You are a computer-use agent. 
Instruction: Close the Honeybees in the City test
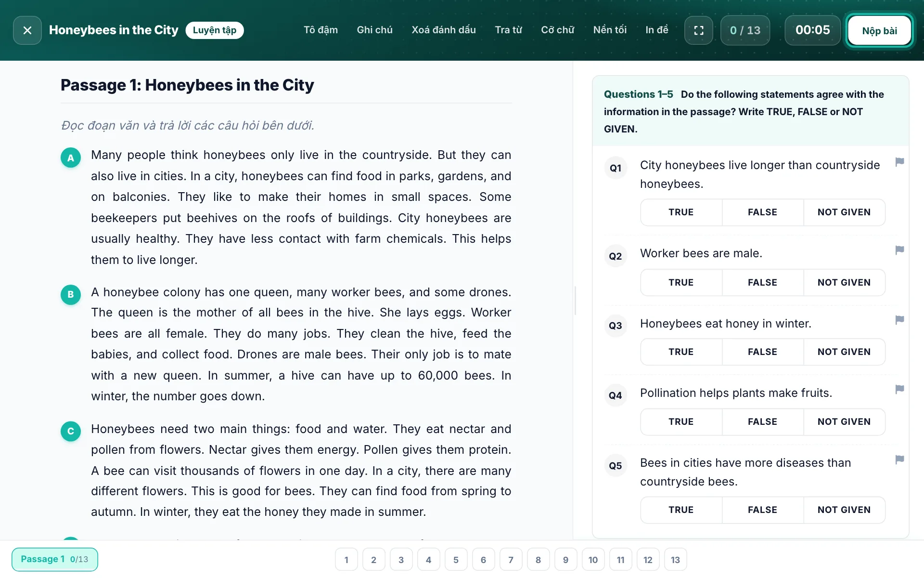tap(27, 30)
